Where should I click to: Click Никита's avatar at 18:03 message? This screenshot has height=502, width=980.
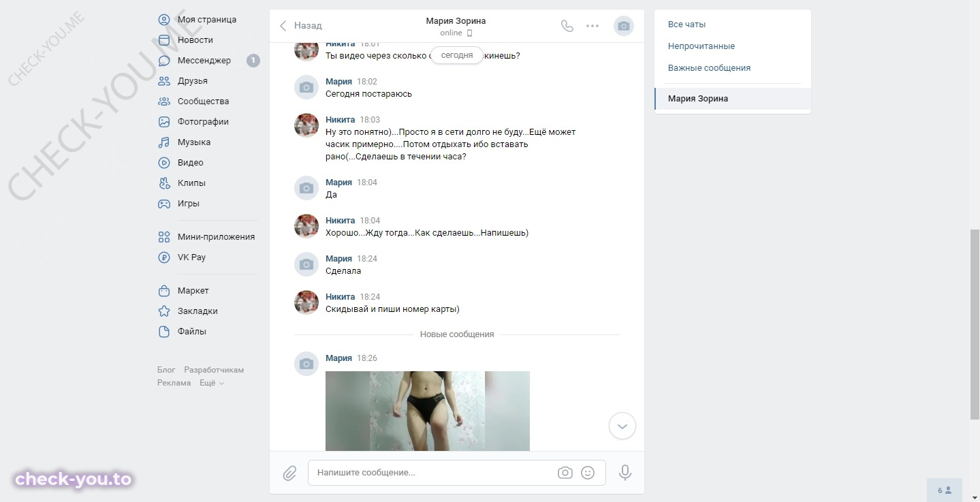point(306,125)
